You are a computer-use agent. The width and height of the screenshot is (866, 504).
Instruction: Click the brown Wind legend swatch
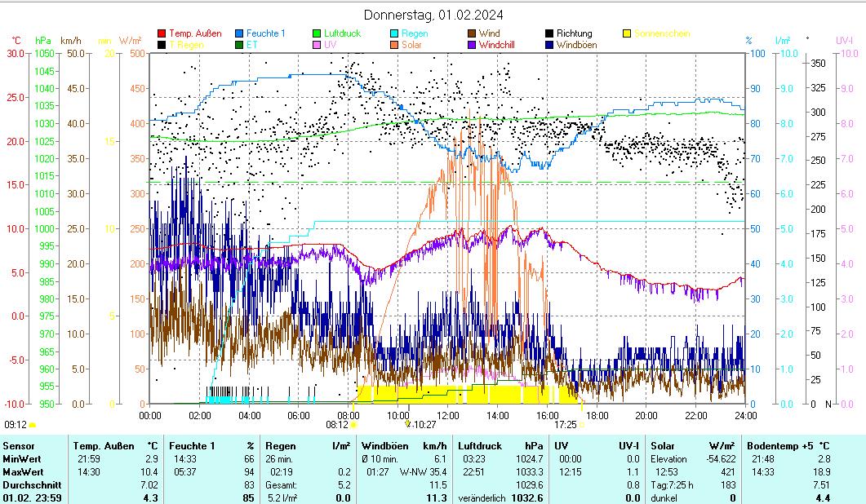tap(472, 33)
